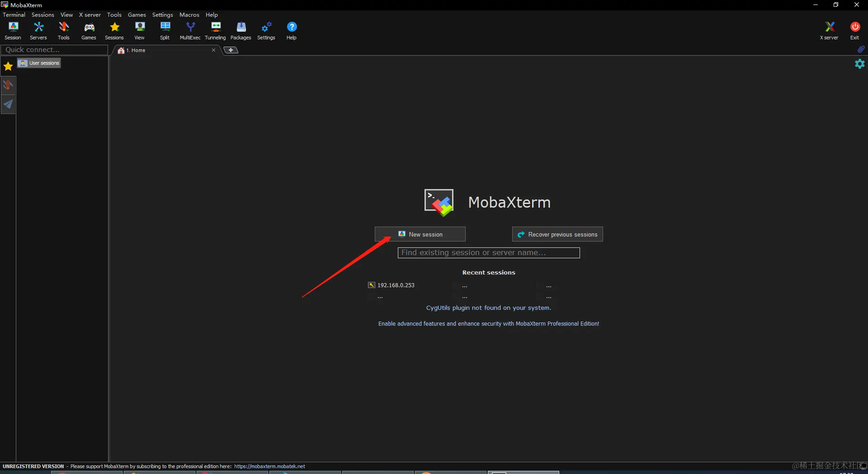Open the Help menu
Viewport: 868px width, 474px height.
212,15
